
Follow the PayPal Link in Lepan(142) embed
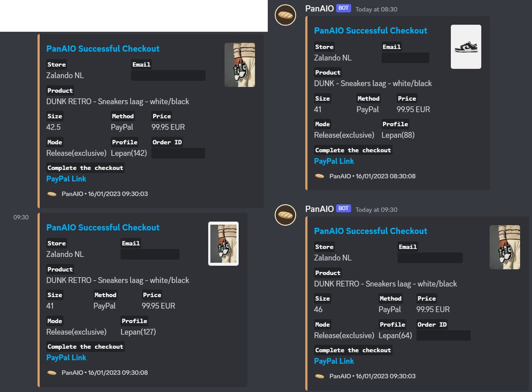tap(66, 179)
